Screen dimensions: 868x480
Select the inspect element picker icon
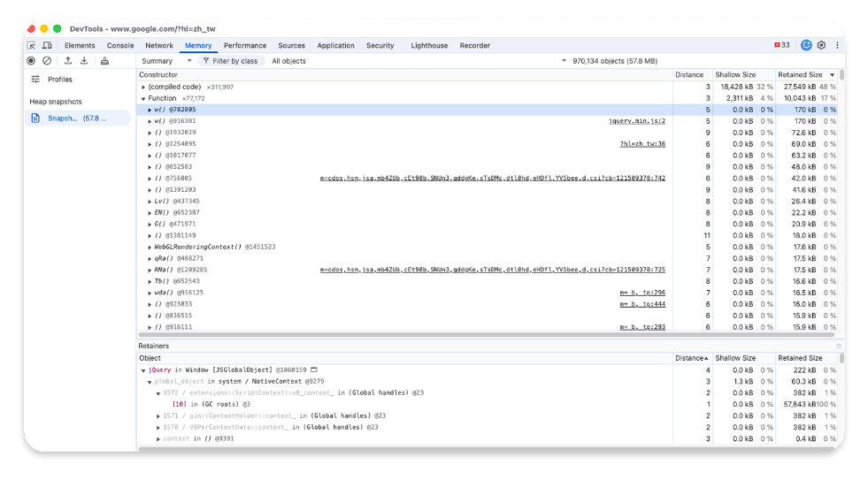pyautogui.click(x=32, y=45)
